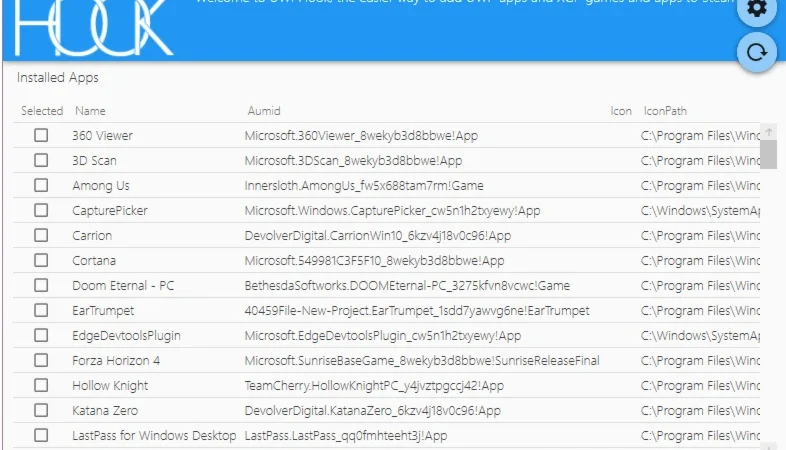Click the DevolverDigital.KatanaZero Aumid cell
Viewport: 786px width, 450px height.
coord(372,410)
